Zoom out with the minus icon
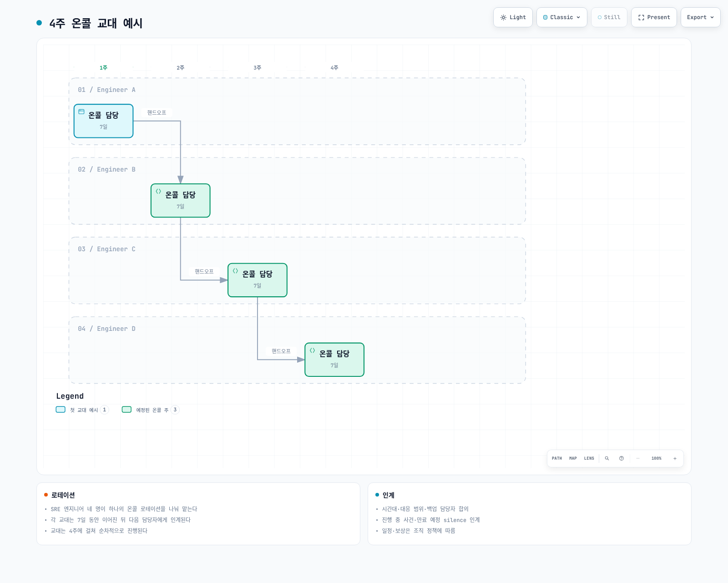Viewport: 728px width, 583px height. (x=637, y=458)
